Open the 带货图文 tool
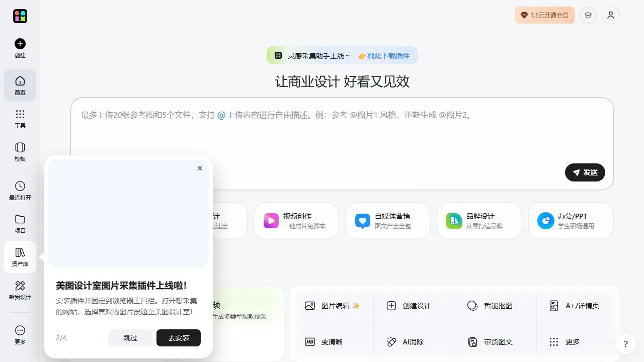The width and height of the screenshot is (644, 362). point(490,342)
